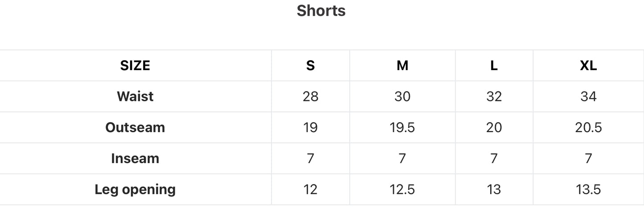Viewport: 644px width, 213px height.
Task: Click the Waist row label
Action: click(135, 96)
